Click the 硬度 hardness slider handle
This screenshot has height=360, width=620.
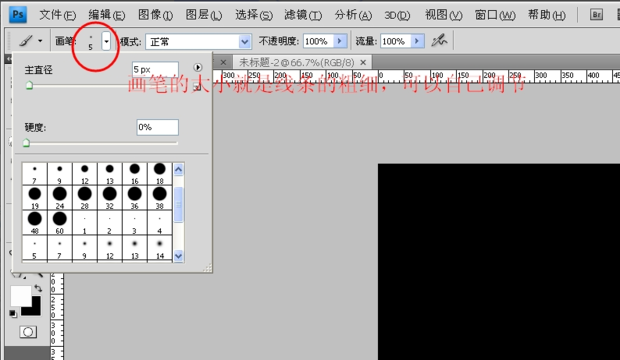[x=26, y=143]
